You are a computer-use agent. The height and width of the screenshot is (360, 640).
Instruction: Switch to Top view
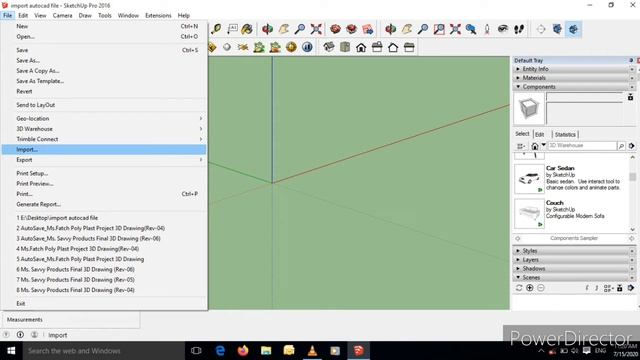click(x=345, y=47)
